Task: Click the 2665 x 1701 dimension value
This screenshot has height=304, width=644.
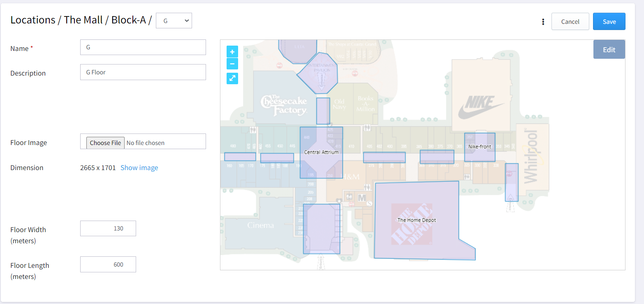Action: pos(98,168)
